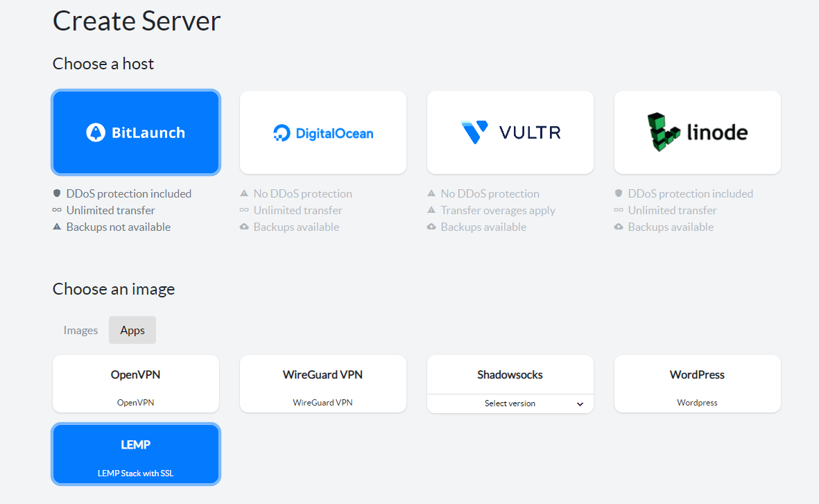Click warning icon beside 'Transfer overages apply'

(x=431, y=210)
